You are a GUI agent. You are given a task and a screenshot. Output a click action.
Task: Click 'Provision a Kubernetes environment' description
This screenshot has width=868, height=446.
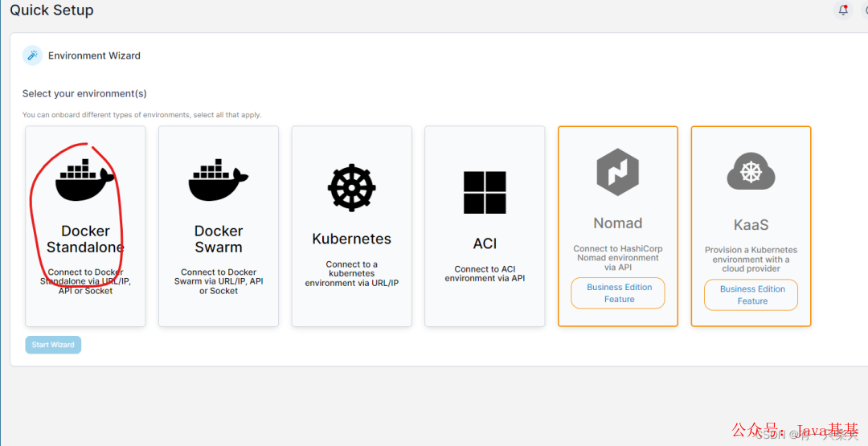[751, 260]
